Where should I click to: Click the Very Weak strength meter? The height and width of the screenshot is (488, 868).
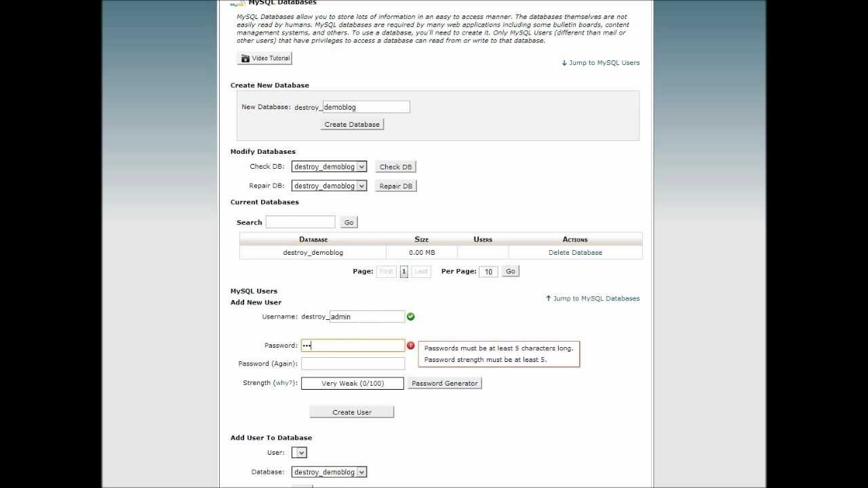click(x=353, y=383)
